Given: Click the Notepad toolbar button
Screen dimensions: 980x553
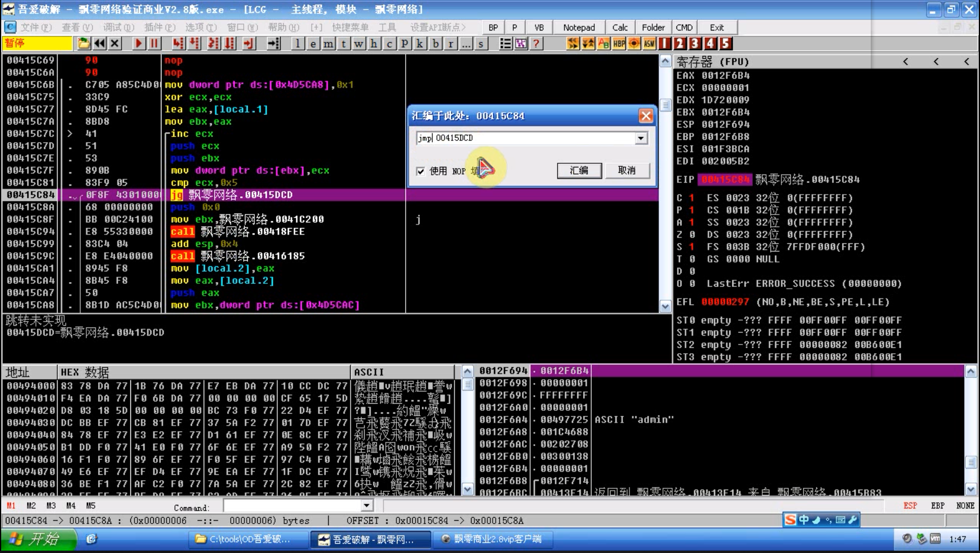Looking at the screenshot, I should pyautogui.click(x=579, y=28).
